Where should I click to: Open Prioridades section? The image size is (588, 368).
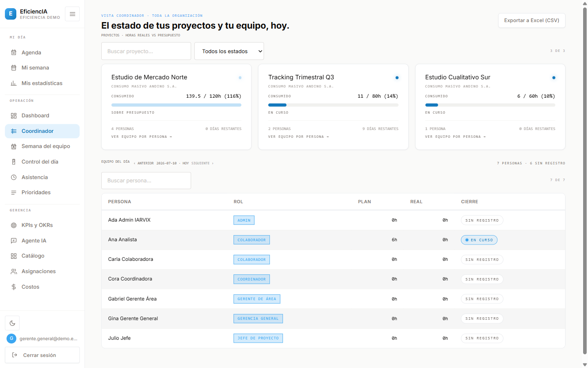(x=42, y=193)
